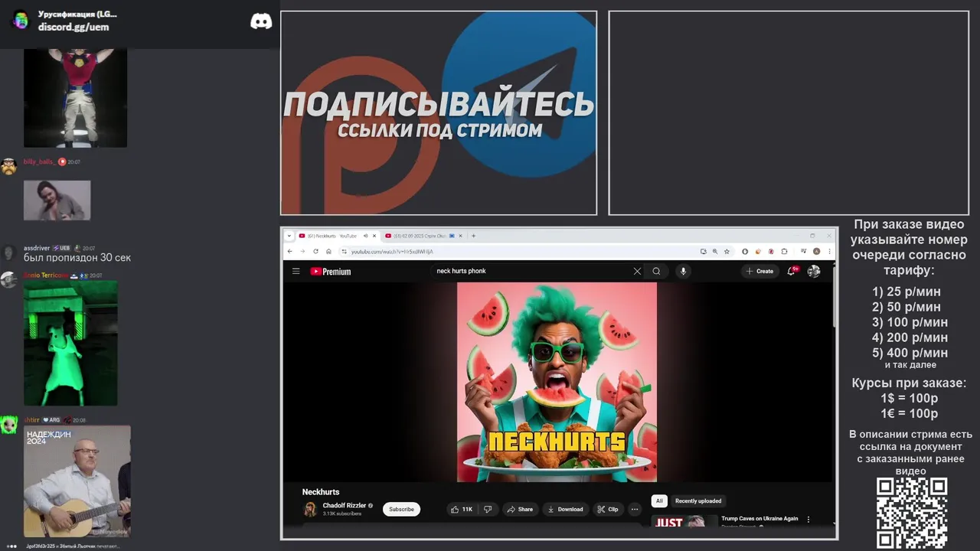Click the magnifier search button on YouTube

(656, 271)
